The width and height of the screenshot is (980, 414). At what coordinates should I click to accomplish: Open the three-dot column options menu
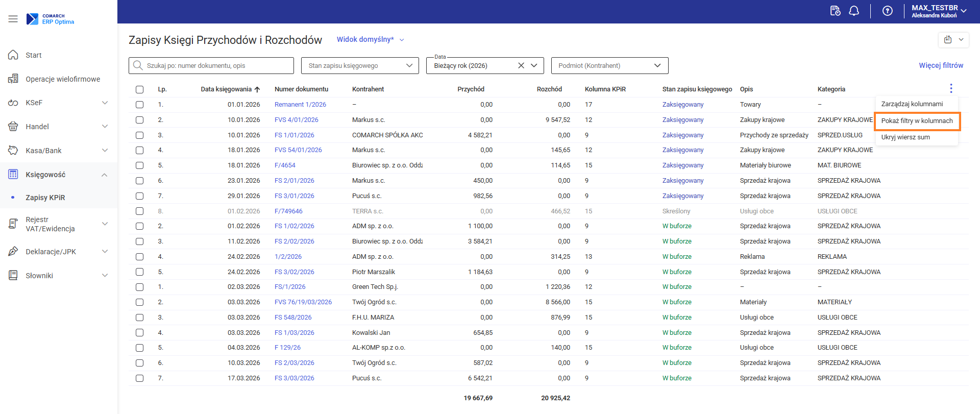pos(951,89)
